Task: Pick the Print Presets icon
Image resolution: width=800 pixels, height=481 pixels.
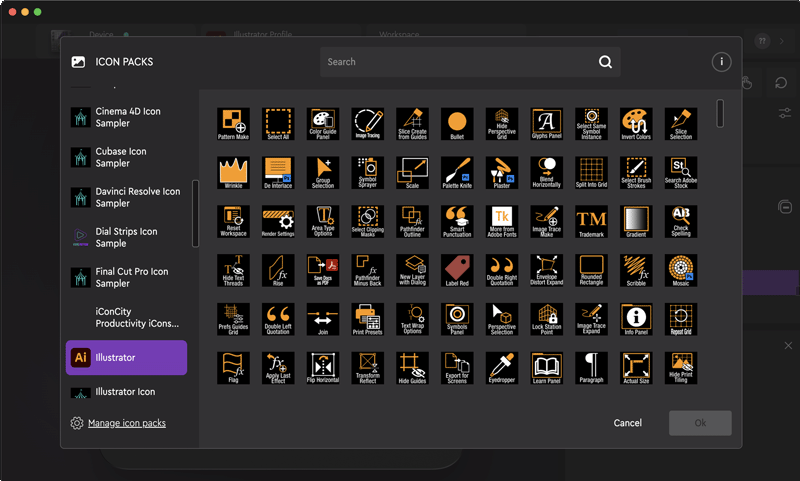Action: point(368,319)
